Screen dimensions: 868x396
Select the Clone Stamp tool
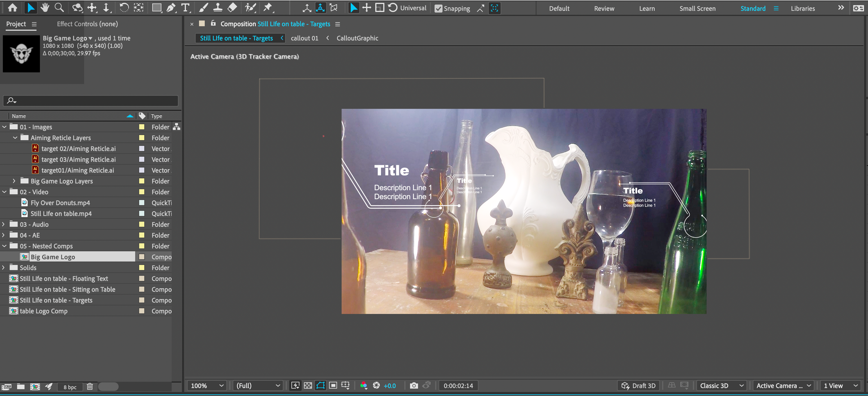(x=218, y=7)
